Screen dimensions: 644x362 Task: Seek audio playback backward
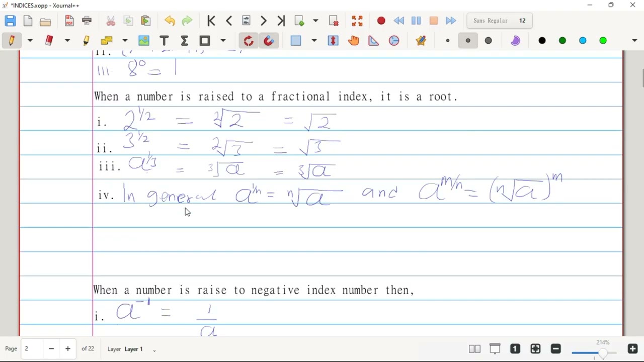click(398, 21)
